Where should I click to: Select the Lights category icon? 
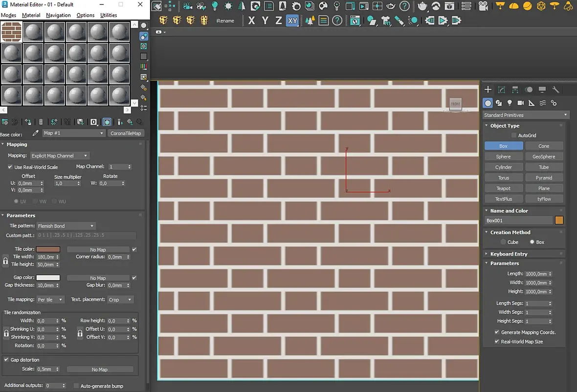pos(510,103)
